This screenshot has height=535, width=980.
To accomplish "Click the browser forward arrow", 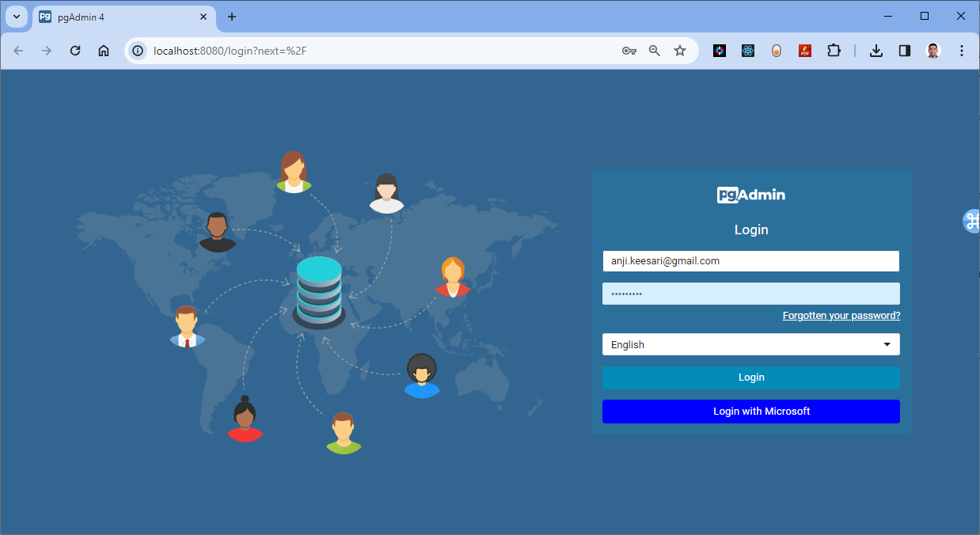I will tap(47, 51).
